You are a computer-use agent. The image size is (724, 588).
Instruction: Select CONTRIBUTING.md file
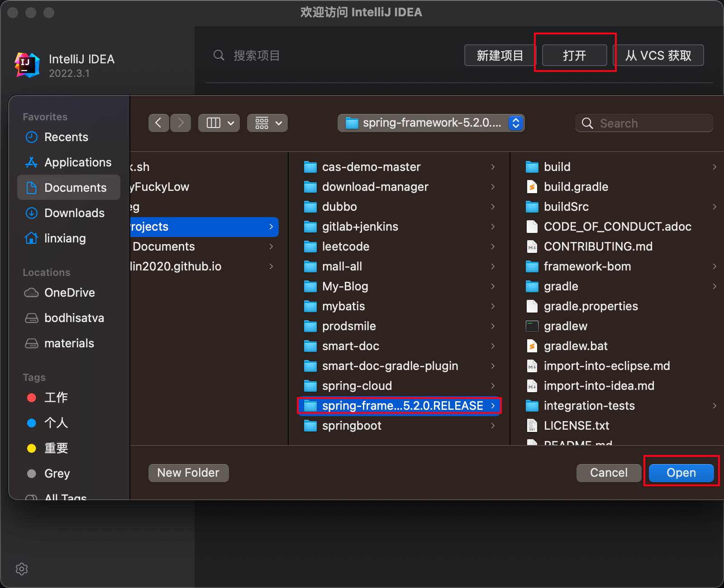621,247
